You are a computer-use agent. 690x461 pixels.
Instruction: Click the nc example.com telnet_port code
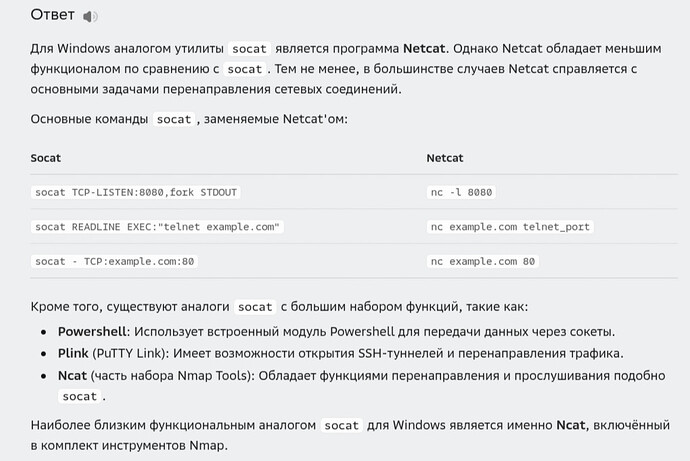point(510,227)
